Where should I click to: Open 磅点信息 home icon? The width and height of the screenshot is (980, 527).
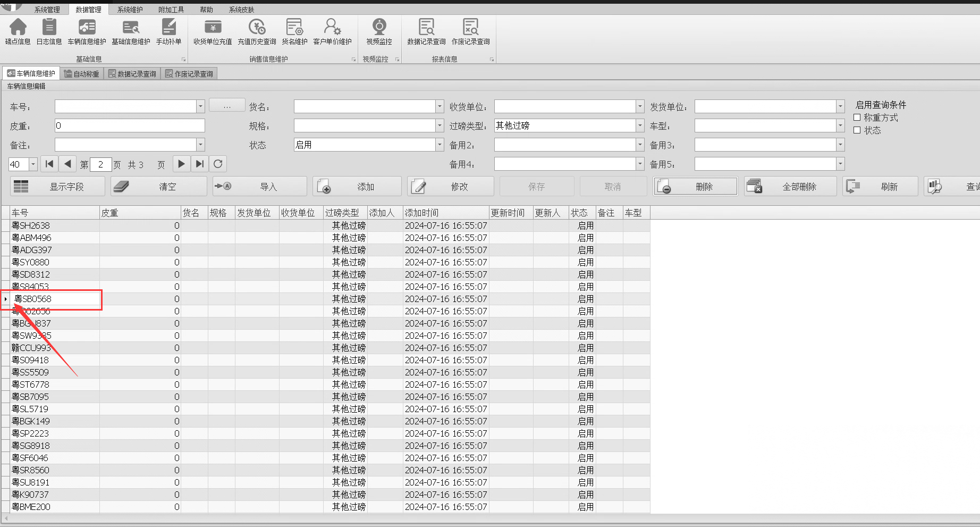point(18,32)
